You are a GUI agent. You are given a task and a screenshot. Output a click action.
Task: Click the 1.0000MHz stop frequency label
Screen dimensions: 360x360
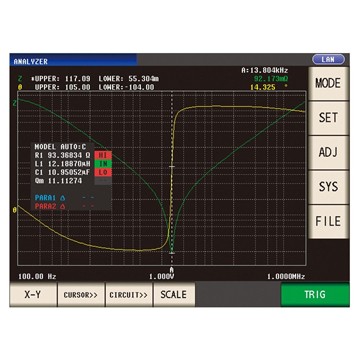point(286,277)
